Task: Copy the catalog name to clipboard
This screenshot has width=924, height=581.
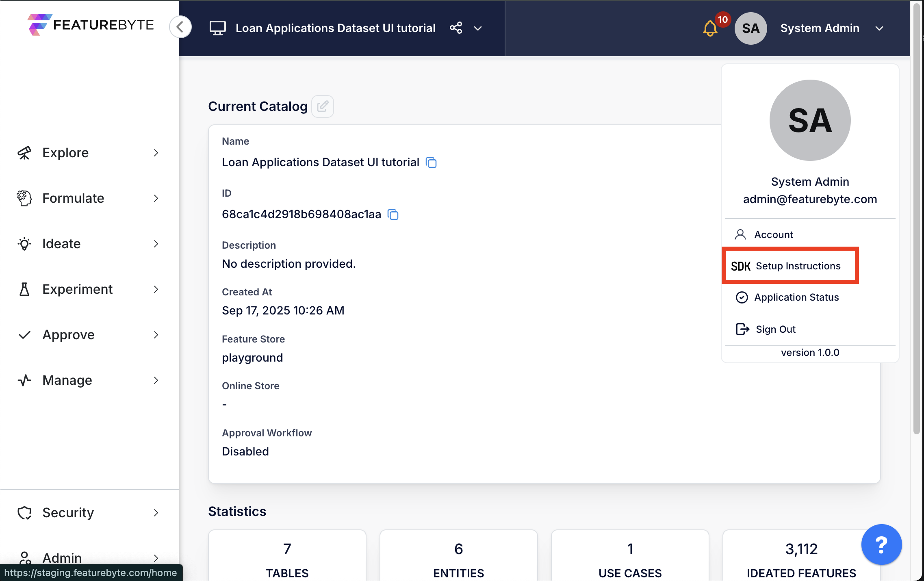Action: (431, 163)
